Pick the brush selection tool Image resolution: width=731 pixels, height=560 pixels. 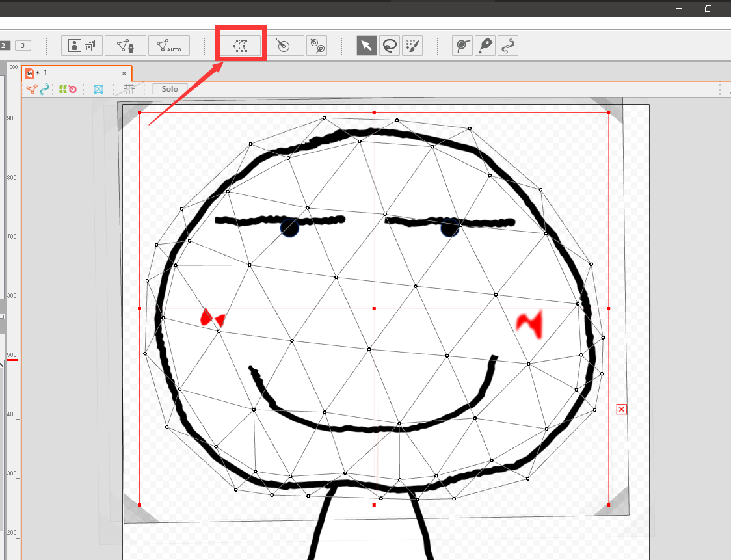412,46
